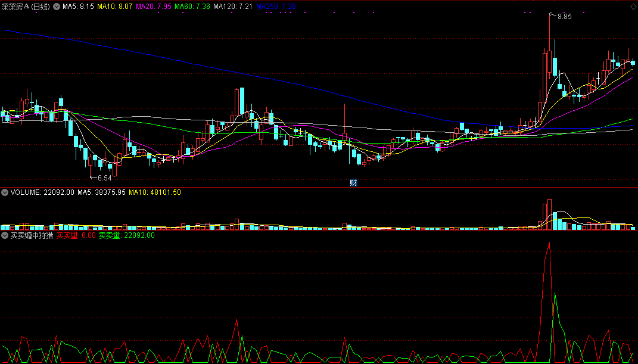
Task: Click the MA250: 7.26 label
Action: [276, 7]
